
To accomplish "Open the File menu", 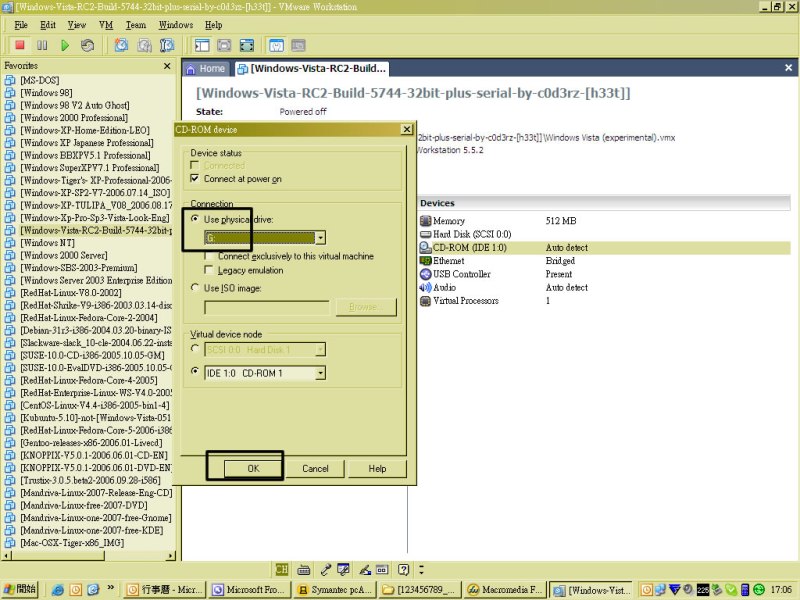I will [x=21, y=25].
